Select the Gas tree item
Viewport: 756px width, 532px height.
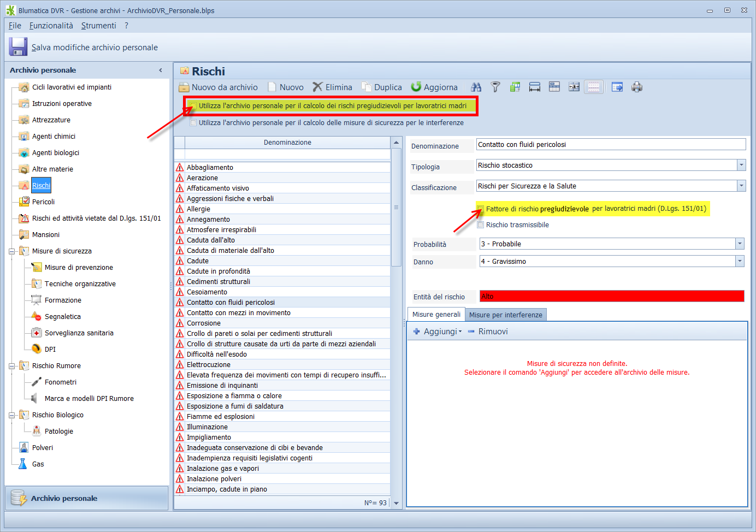(x=38, y=464)
